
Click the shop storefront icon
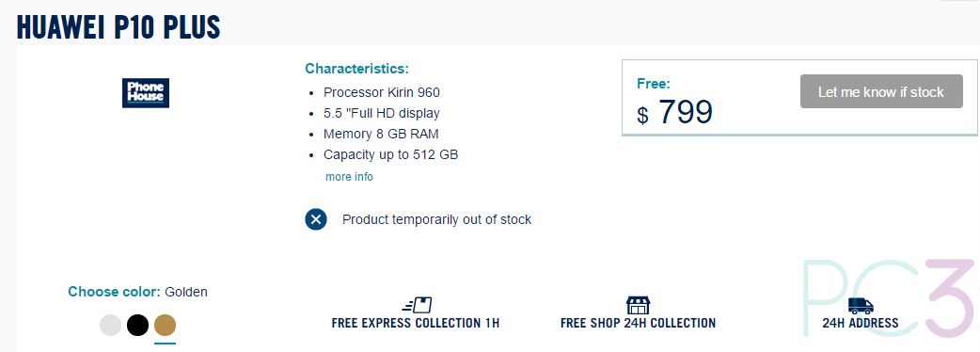tap(638, 305)
